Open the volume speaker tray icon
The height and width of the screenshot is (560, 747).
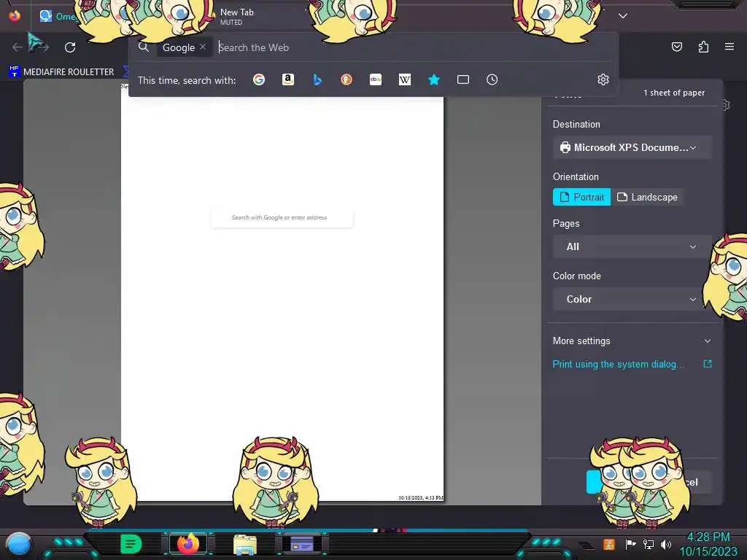(x=665, y=544)
